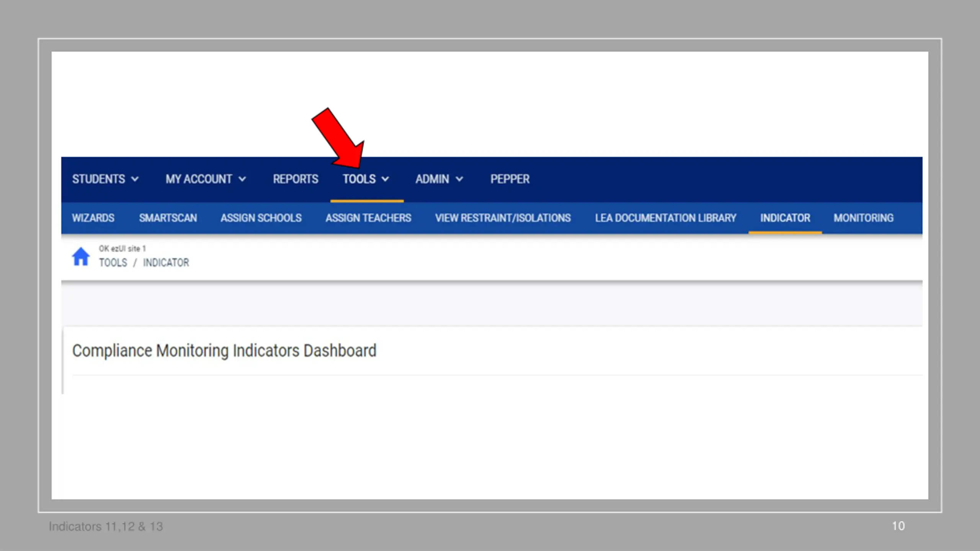Click the Students menu label
This screenshot has height=551, width=980.
coord(99,179)
